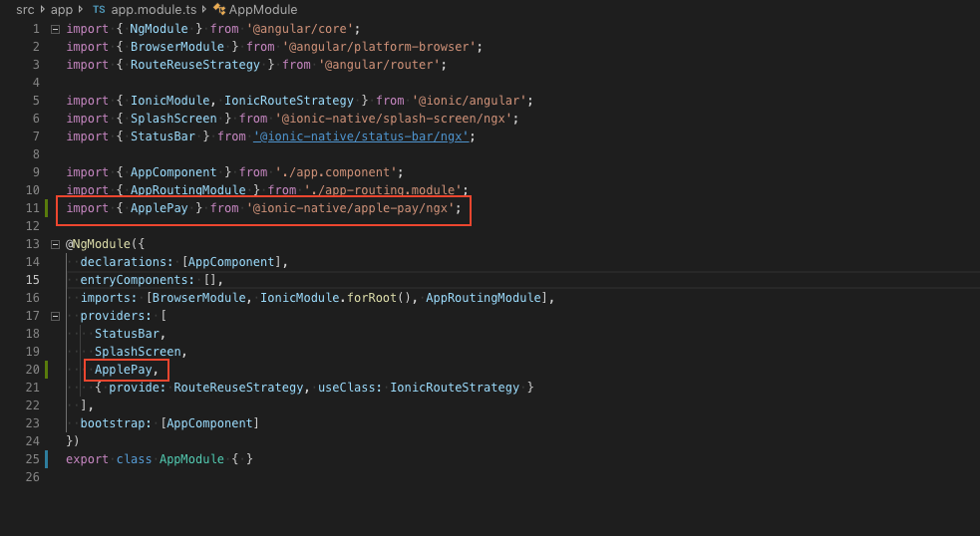Click '@angular/platform-browser' string
The image size is (980, 536).
point(379,47)
